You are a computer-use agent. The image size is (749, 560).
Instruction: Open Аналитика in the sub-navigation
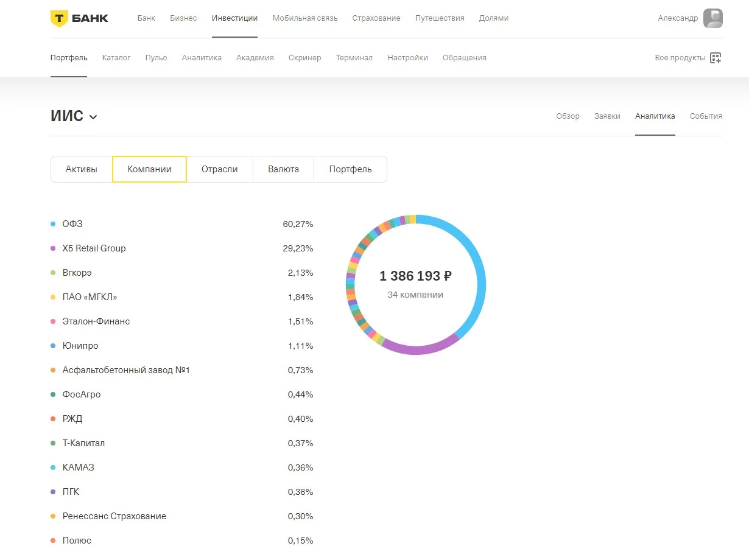202,58
